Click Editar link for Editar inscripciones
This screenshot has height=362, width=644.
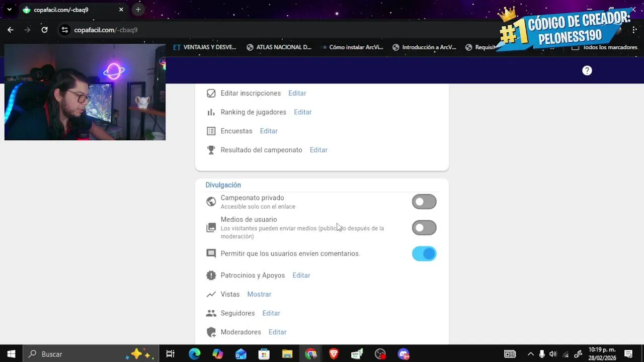(x=297, y=93)
